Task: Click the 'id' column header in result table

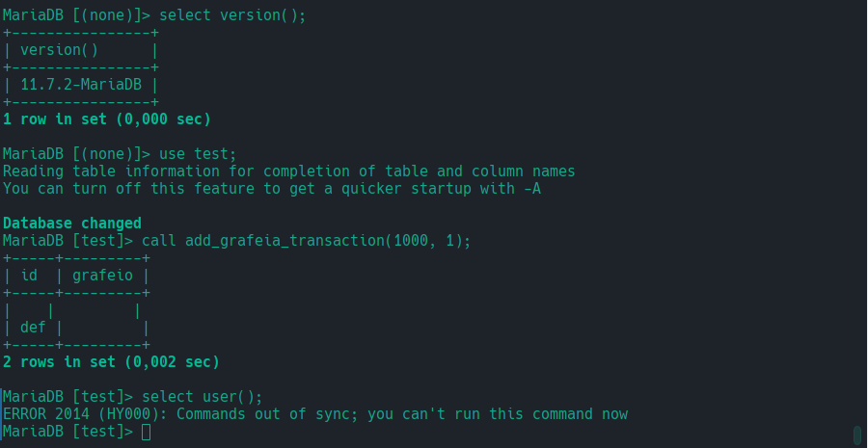Action: [29, 276]
